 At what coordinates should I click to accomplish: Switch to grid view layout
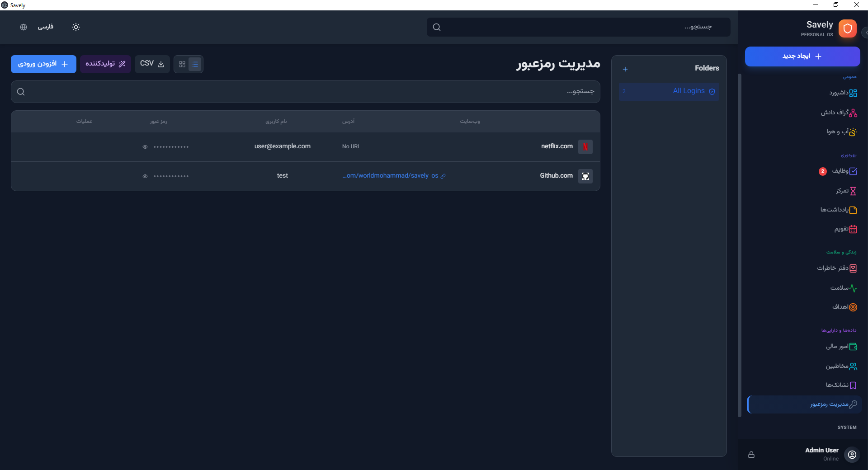point(182,64)
